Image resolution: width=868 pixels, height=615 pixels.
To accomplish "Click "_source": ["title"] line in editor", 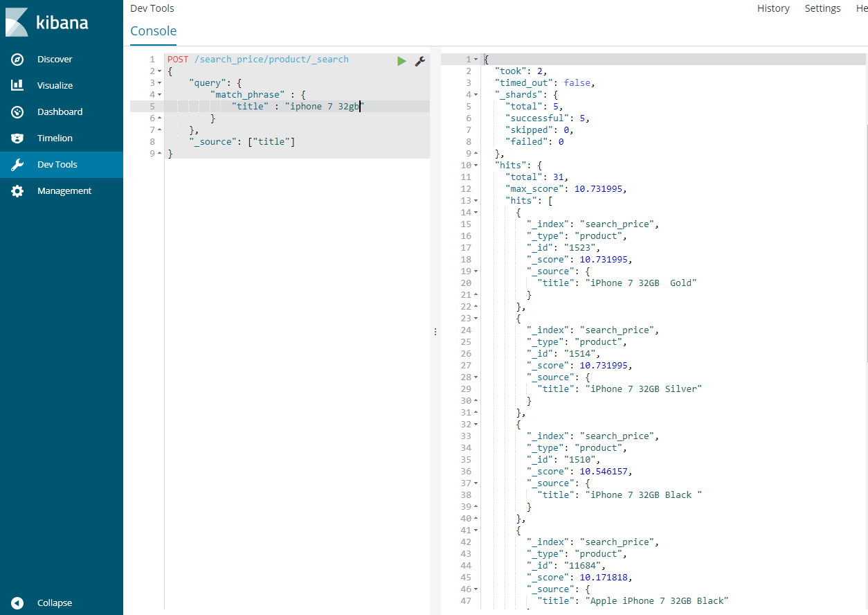I will 242,142.
